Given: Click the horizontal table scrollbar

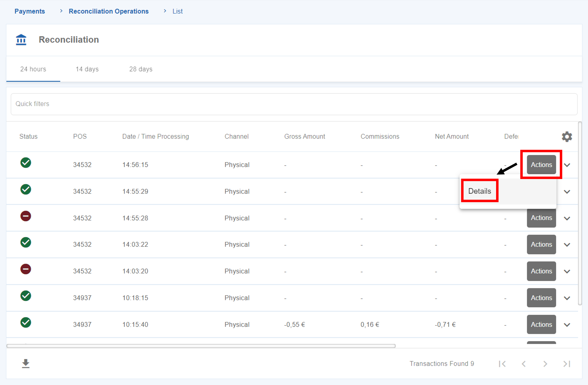Looking at the screenshot, I should 201,346.
